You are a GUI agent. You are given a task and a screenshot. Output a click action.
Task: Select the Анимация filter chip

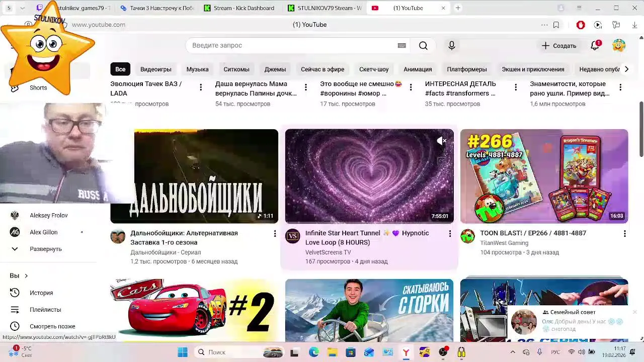(x=418, y=69)
